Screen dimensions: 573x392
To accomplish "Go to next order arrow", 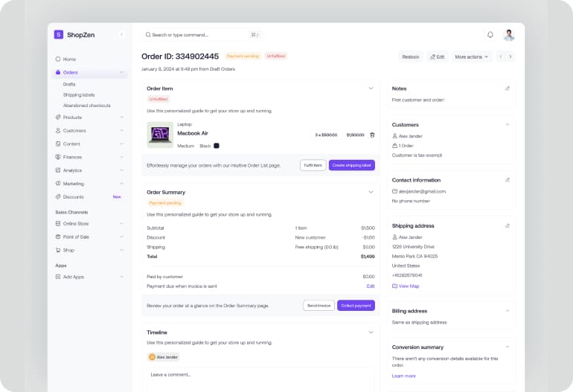I will click(510, 57).
